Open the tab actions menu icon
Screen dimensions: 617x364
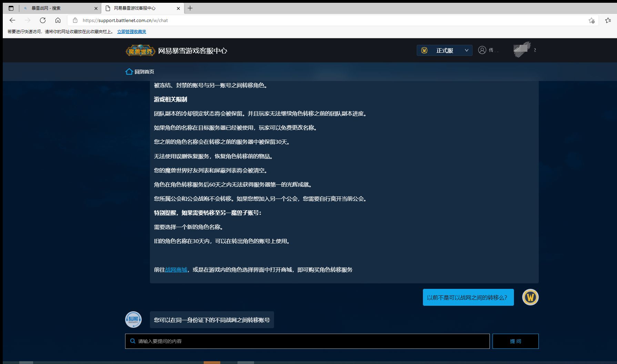pos(11,8)
